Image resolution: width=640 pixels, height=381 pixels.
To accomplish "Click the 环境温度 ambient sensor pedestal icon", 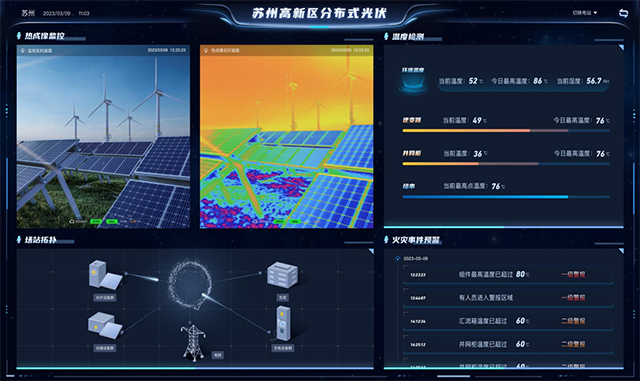I will (413, 83).
